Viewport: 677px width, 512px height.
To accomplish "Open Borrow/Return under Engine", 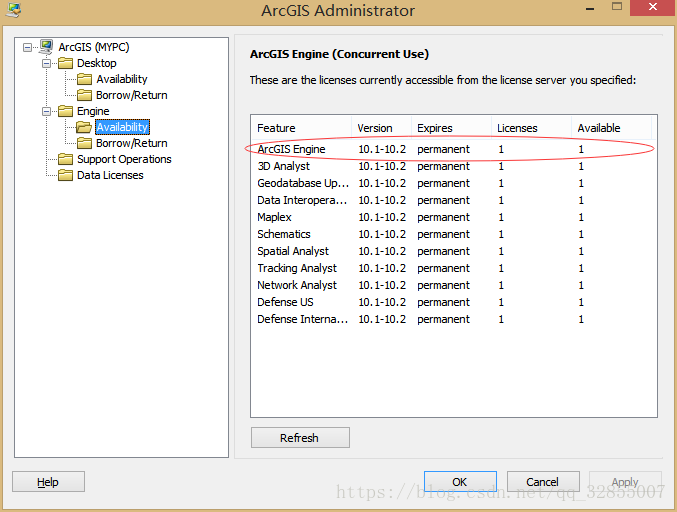I will (x=132, y=143).
